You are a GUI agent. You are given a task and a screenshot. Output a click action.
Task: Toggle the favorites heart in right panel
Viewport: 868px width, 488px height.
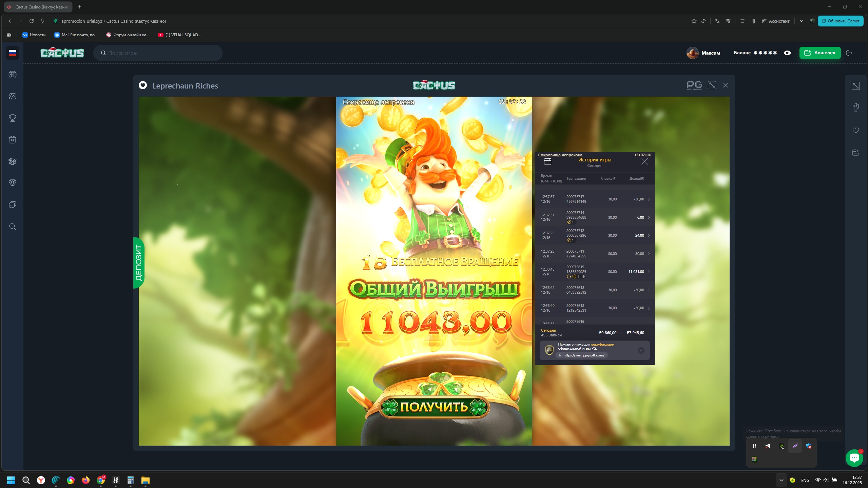(x=856, y=130)
